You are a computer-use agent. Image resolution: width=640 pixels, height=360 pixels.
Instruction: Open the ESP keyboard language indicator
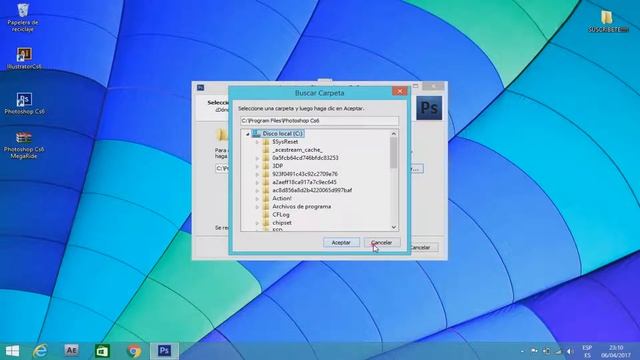(587, 351)
